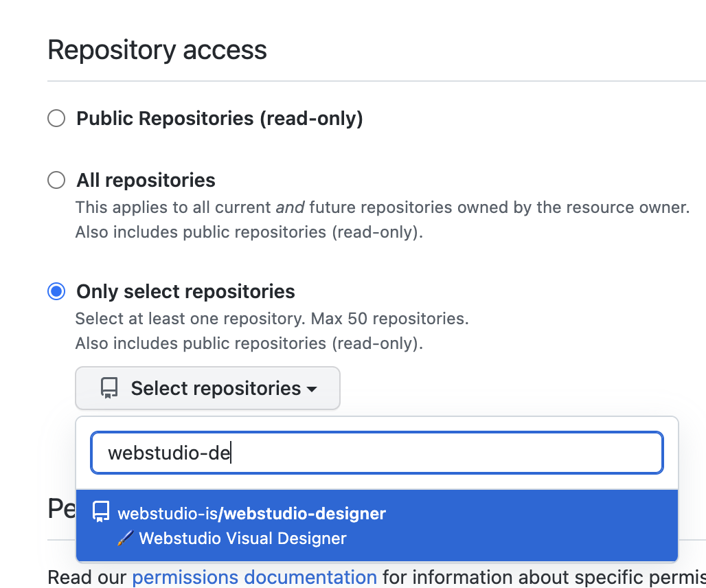
Task: Click the Only select repositories label text
Action: [186, 292]
